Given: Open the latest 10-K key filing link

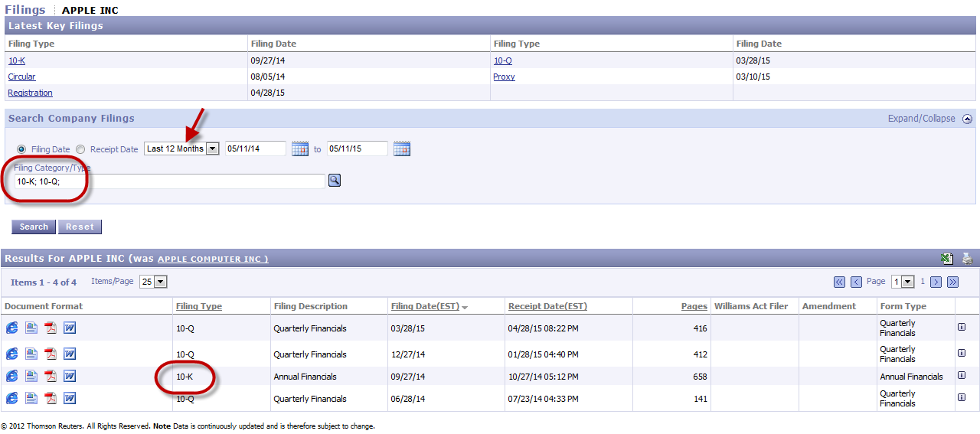Looking at the screenshot, I should [x=17, y=60].
